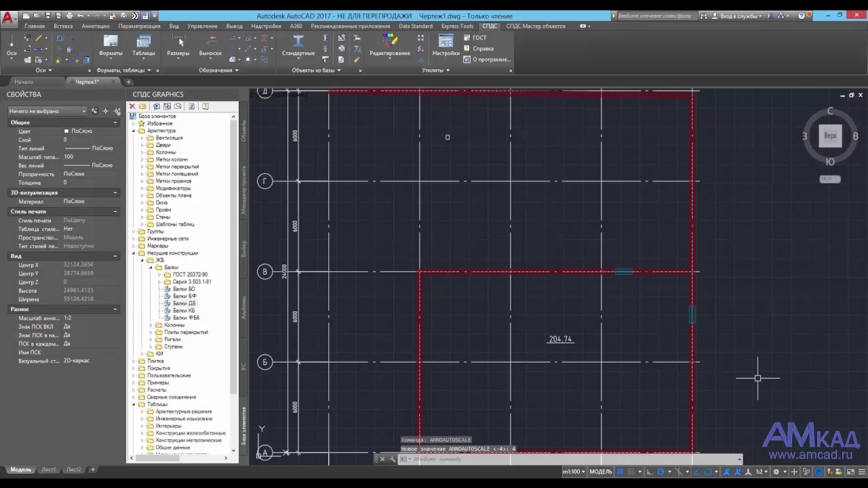868x488 pixels.
Task: Collapse the Архитектура tree node
Action: (134, 131)
